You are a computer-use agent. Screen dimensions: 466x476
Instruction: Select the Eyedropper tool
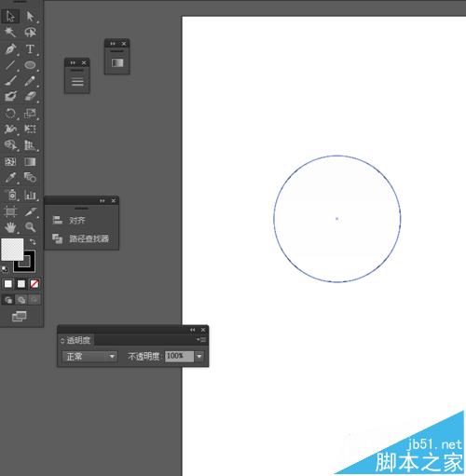pyautogui.click(x=10, y=178)
